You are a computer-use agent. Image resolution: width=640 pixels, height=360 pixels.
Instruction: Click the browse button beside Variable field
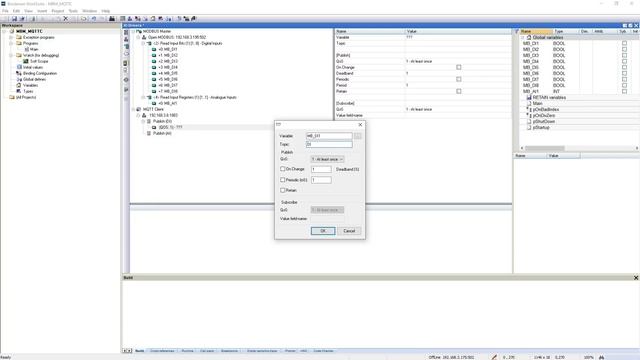[x=358, y=136]
